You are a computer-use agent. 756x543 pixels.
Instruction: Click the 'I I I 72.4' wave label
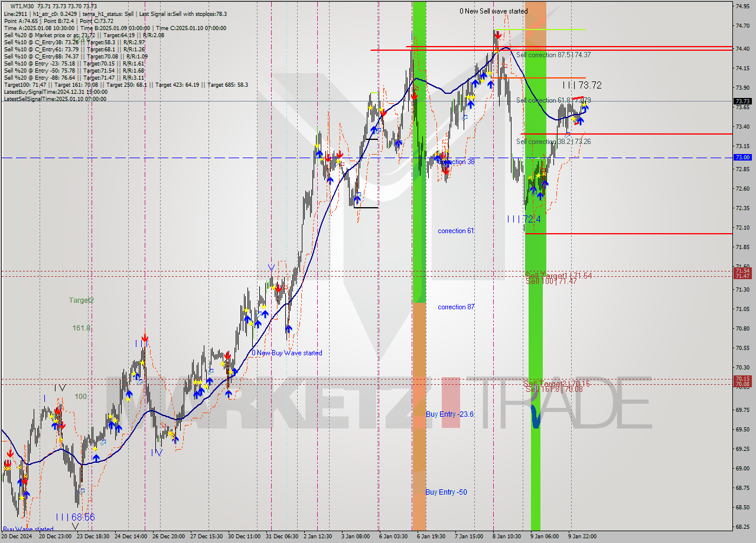[524, 219]
